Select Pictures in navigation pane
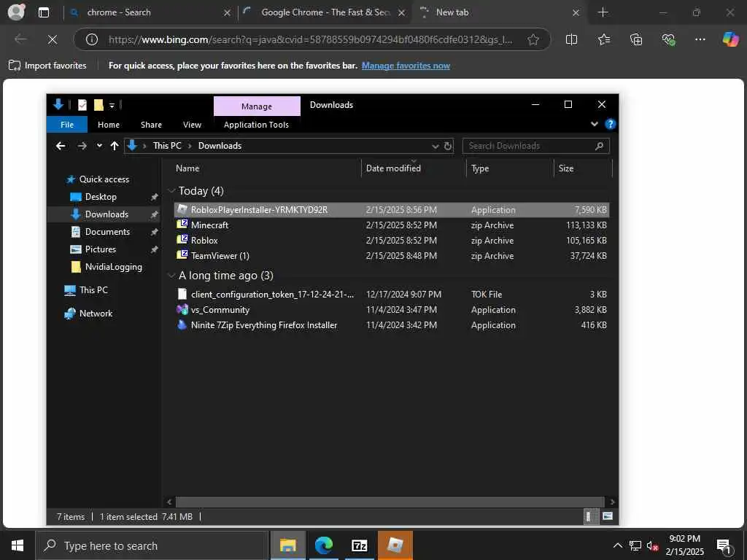Screen dimensions: 747x560 coord(100,249)
